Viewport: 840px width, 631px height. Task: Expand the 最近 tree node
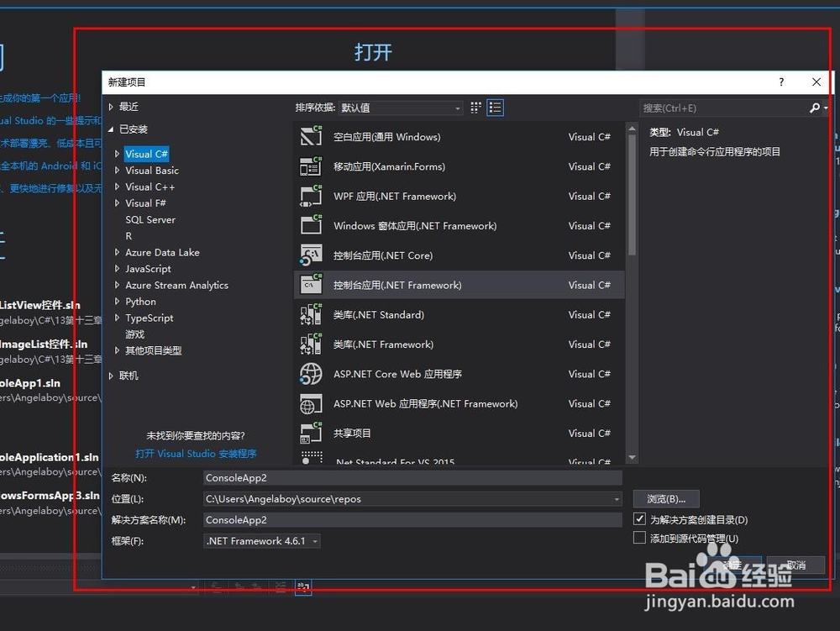pos(111,107)
